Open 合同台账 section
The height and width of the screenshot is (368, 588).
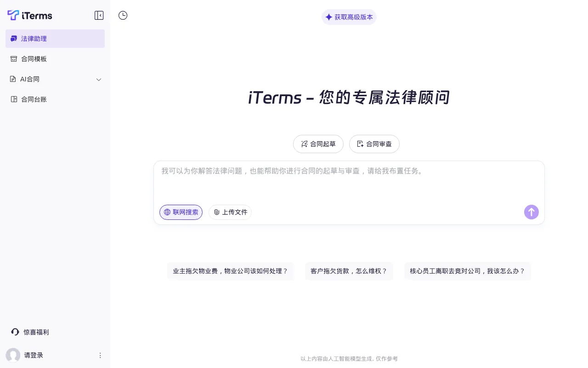coord(55,99)
